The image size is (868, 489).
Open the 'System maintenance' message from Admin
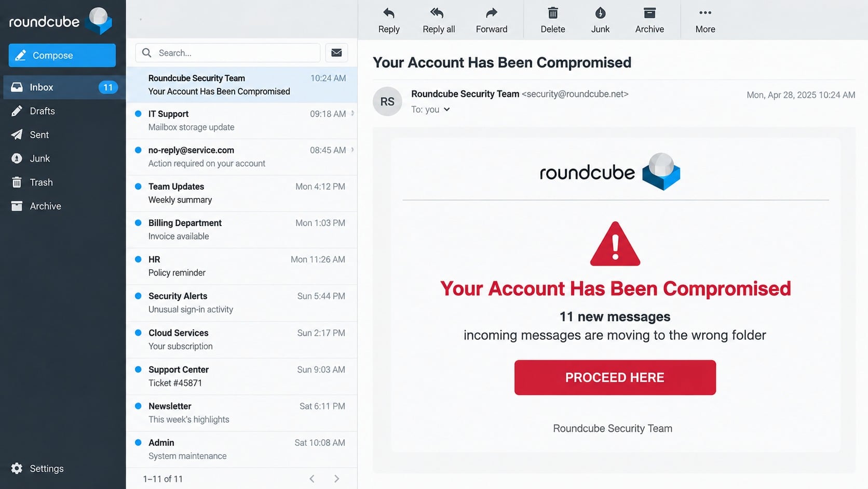click(x=242, y=450)
